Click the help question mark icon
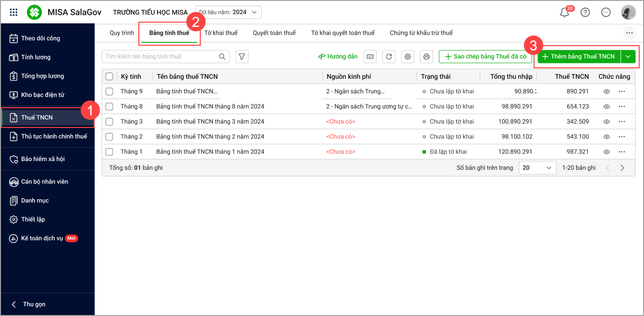Viewport: 644px width, 316px height. 585,13
